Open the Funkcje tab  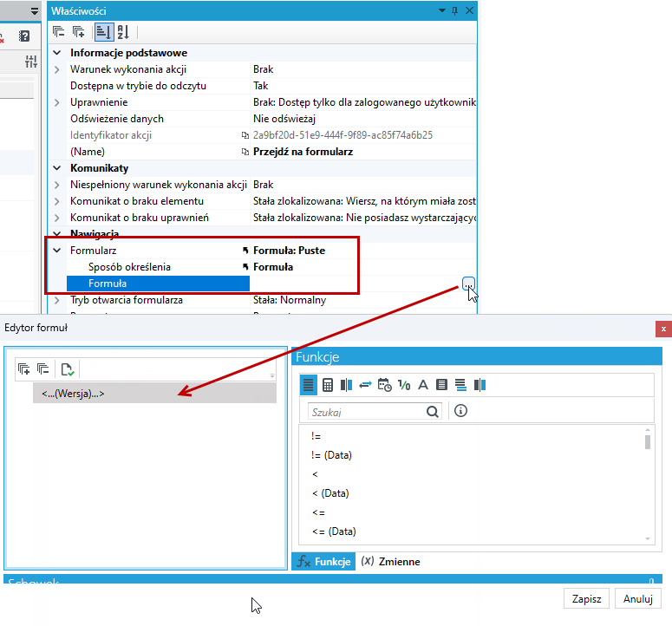(323, 562)
